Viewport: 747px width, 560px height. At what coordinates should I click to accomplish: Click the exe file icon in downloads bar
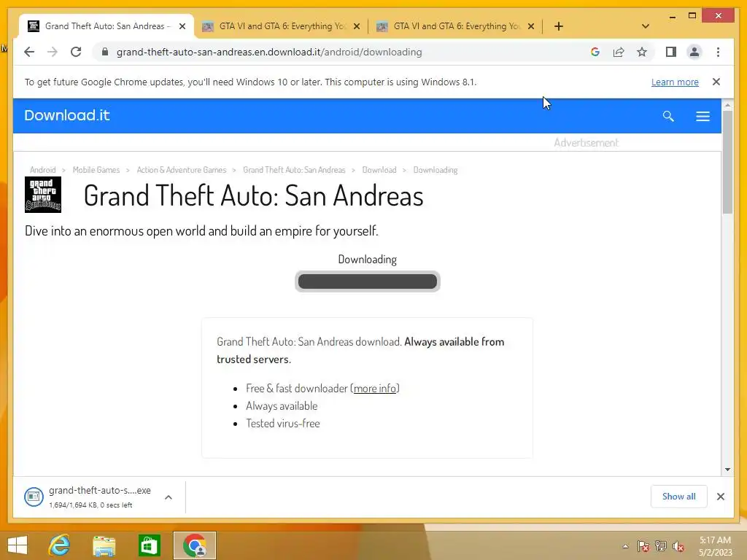coord(34,497)
